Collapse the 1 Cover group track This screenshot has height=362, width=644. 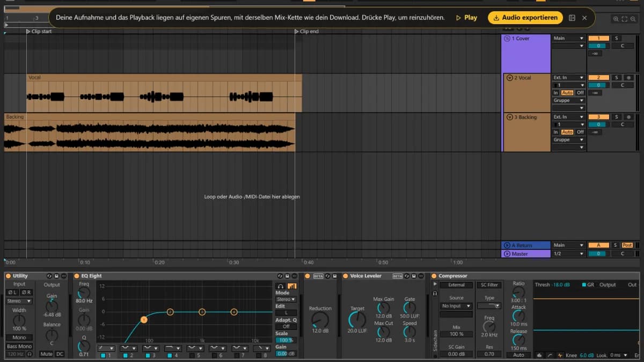[x=507, y=39]
